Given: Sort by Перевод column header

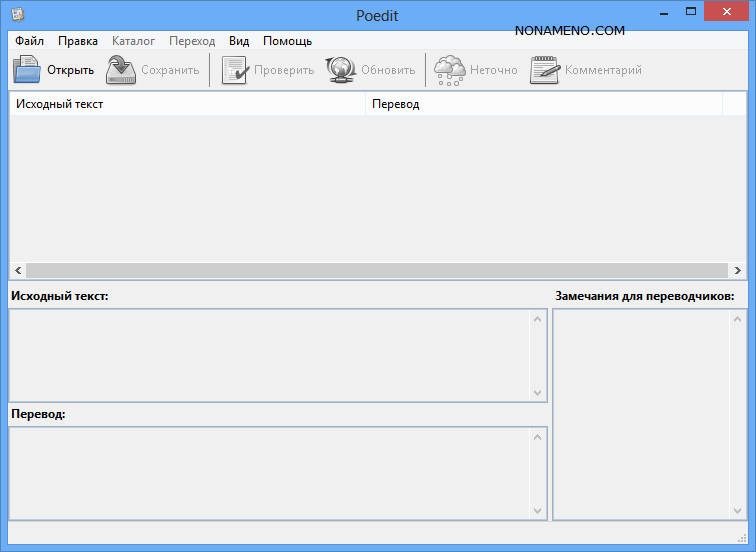Looking at the screenshot, I should [x=543, y=104].
